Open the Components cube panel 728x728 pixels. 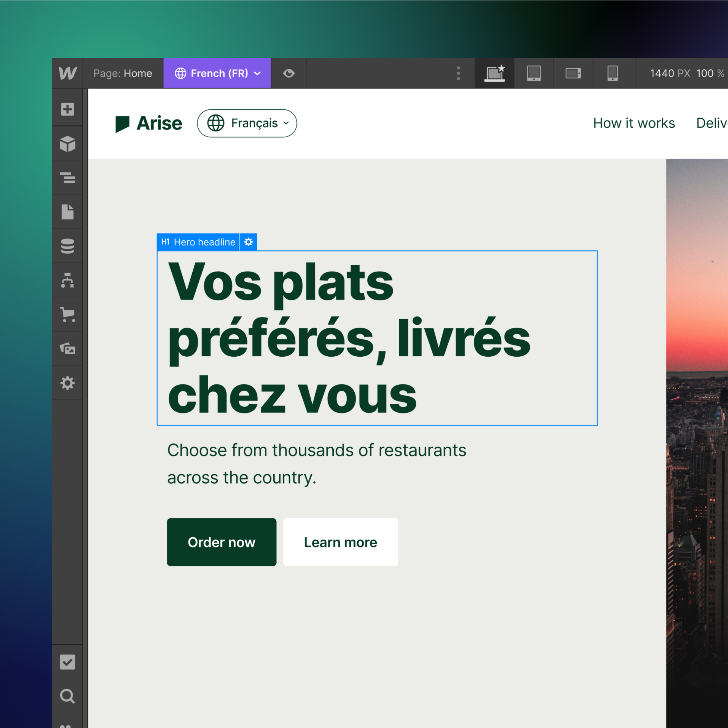click(68, 144)
